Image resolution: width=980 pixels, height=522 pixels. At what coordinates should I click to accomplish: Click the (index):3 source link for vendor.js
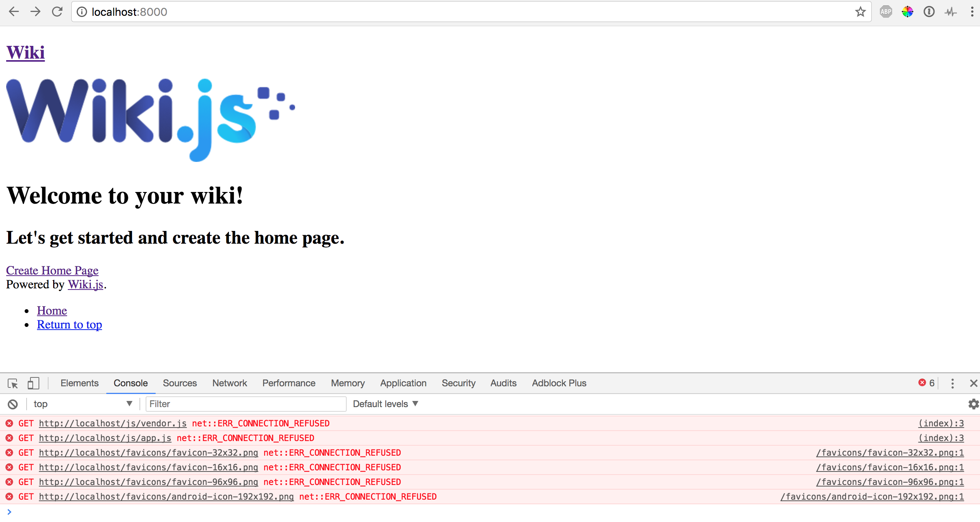pos(941,423)
